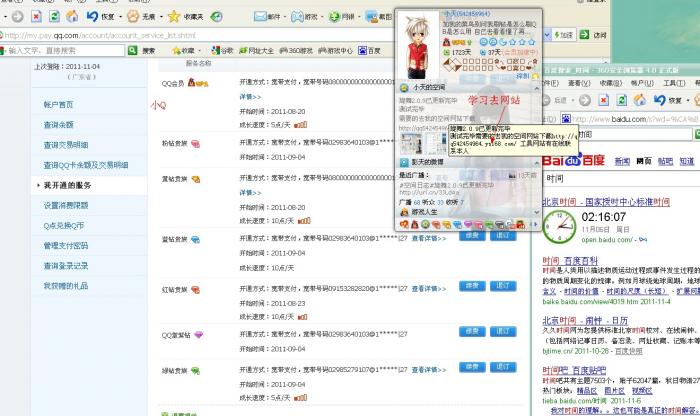Image resolution: width=700 pixels, height=416 pixels.
Task: Collapse 小天的空间 section in QQ card
Action: click(x=536, y=88)
